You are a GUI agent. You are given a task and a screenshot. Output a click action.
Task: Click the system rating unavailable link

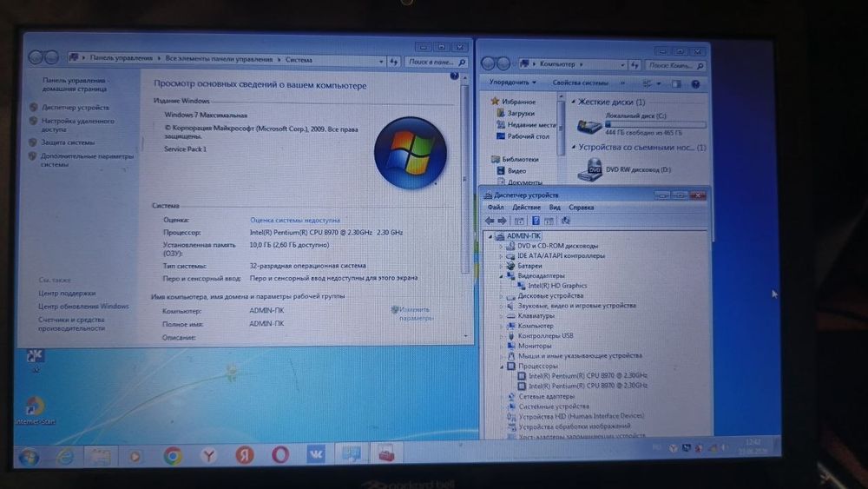pos(294,220)
